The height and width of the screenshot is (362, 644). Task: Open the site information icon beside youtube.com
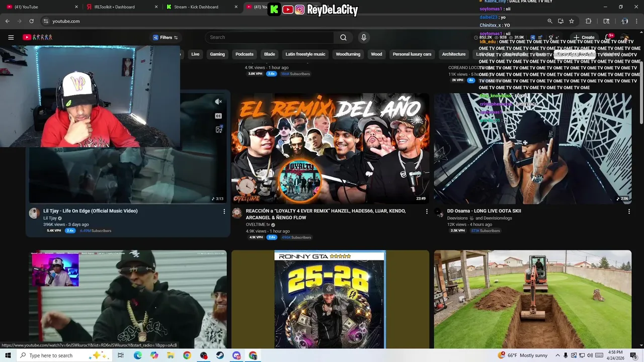45,21
